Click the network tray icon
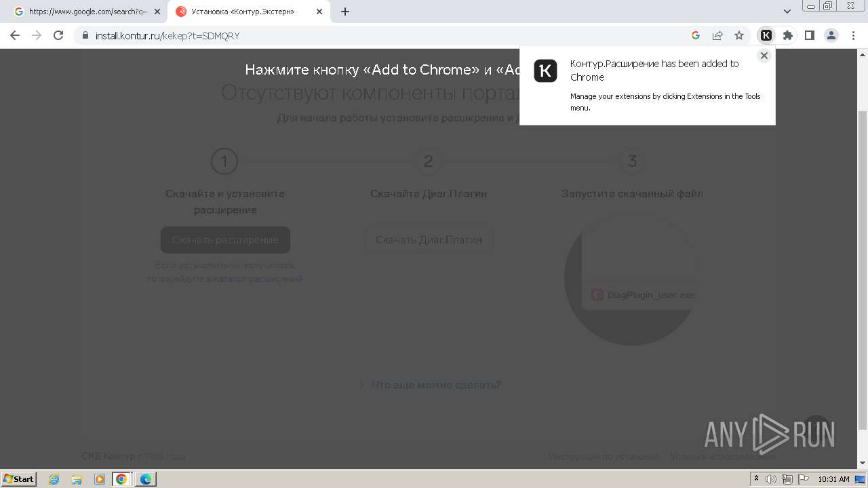Image resolution: width=868 pixels, height=488 pixels. coord(787,479)
